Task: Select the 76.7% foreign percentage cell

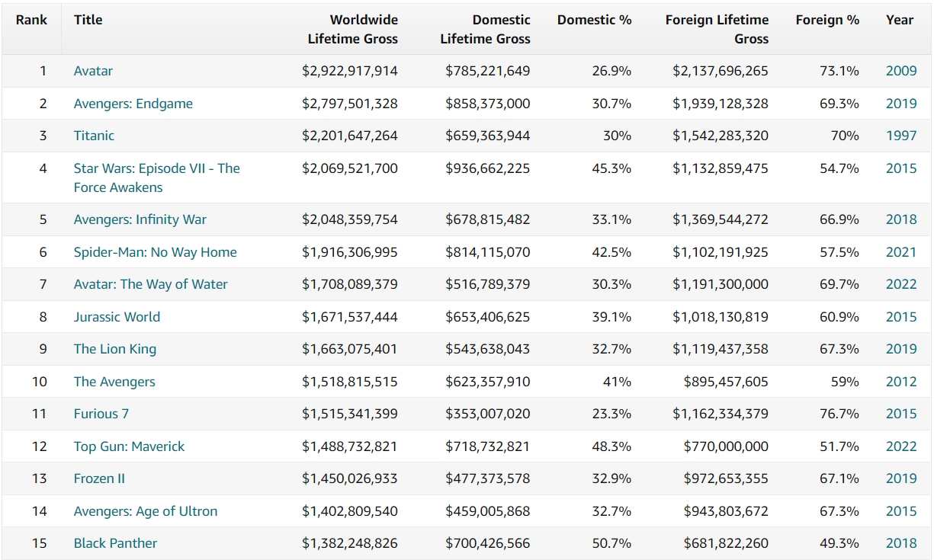Action: (x=839, y=414)
